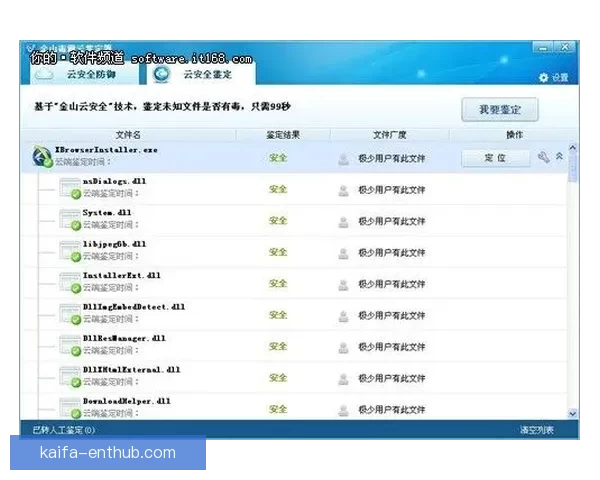
Task: Click the 操作 column header
Action: click(515, 135)
